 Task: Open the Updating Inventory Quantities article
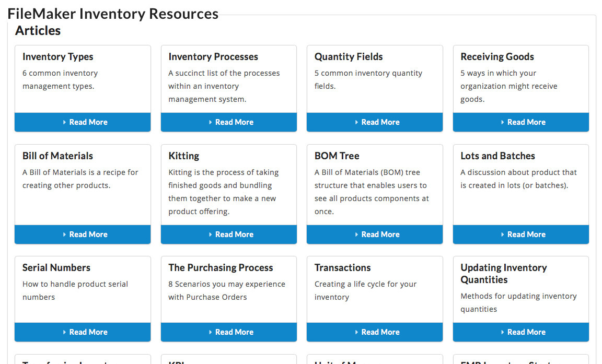click(521, 332)
